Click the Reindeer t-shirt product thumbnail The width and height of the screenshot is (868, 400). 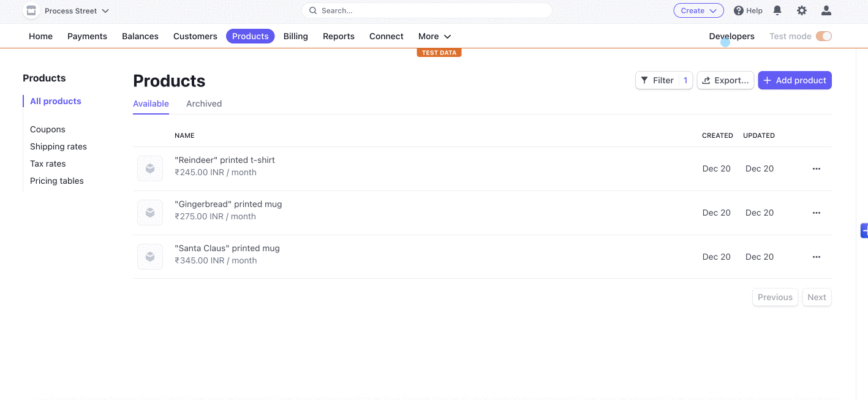150,168
